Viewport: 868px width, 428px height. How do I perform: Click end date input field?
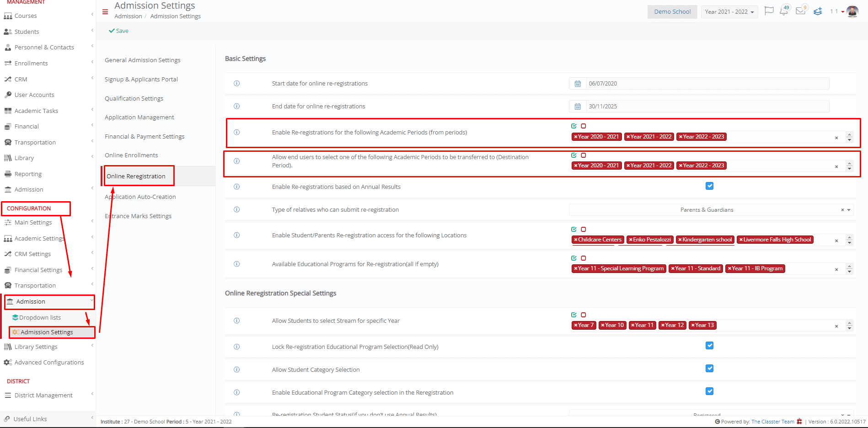[708, 107]
